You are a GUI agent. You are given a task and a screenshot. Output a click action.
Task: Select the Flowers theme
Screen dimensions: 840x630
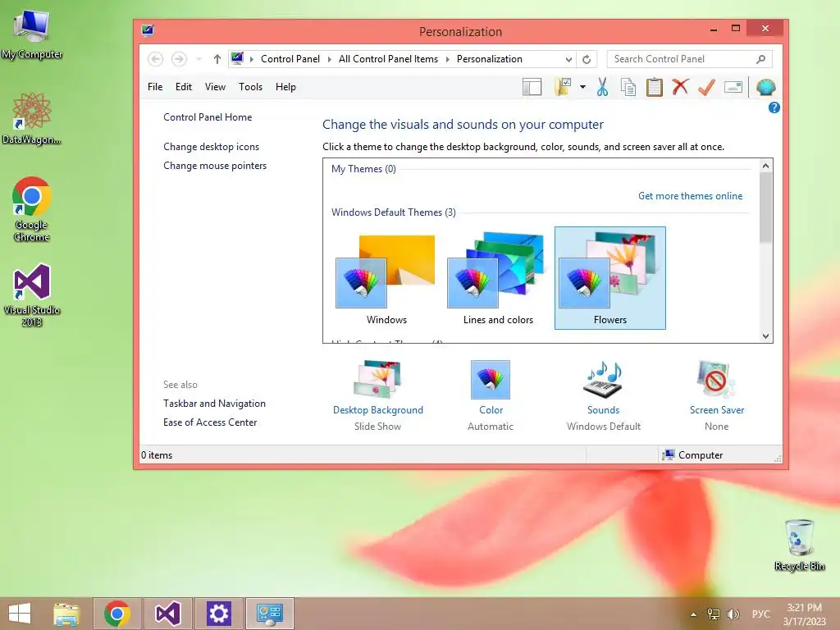[x=610, y=279]
